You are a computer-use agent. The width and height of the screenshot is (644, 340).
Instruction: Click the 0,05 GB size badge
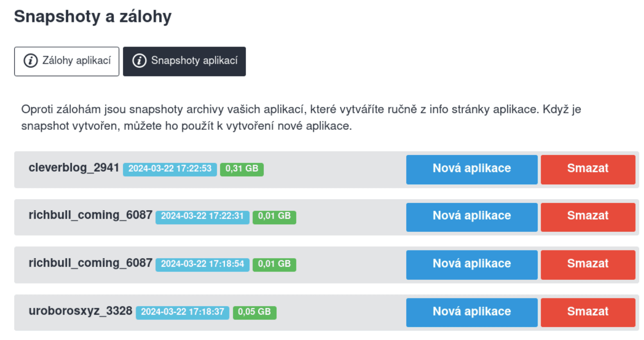point(254,312)
